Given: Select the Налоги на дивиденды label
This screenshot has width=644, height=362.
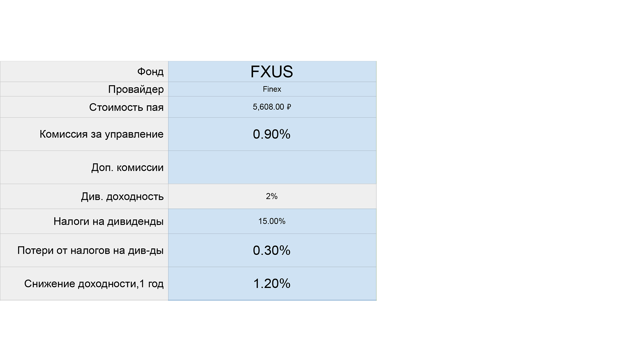Looking at the screenshot, I should point(108,221).
